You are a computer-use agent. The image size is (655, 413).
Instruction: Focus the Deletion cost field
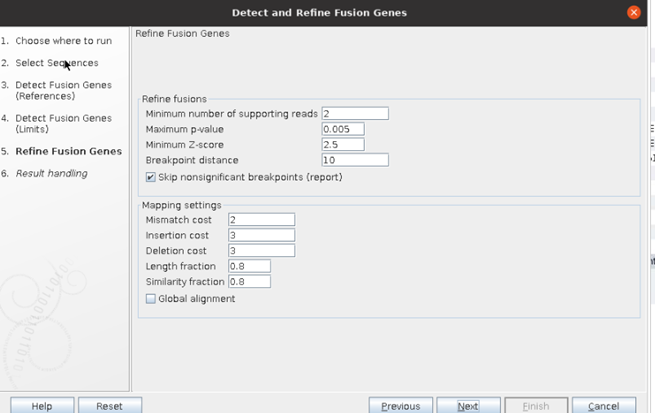click(x=261, y=251)
